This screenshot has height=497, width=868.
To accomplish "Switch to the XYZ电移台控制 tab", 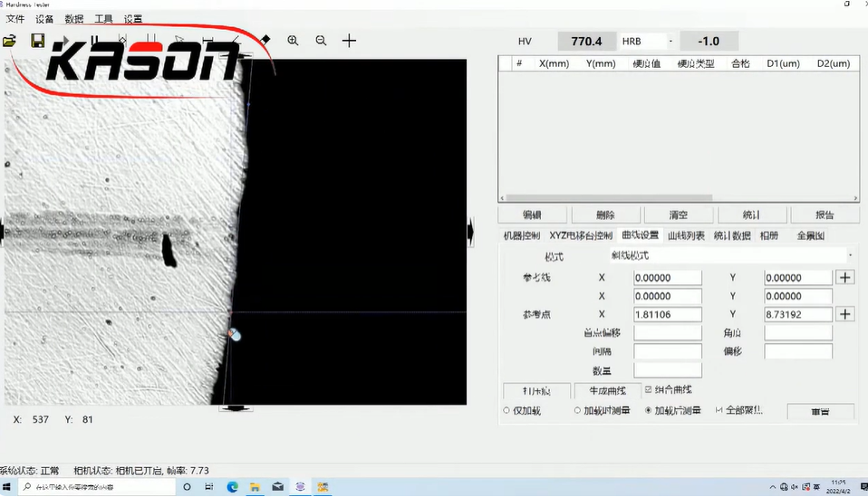I will point(581,235).
